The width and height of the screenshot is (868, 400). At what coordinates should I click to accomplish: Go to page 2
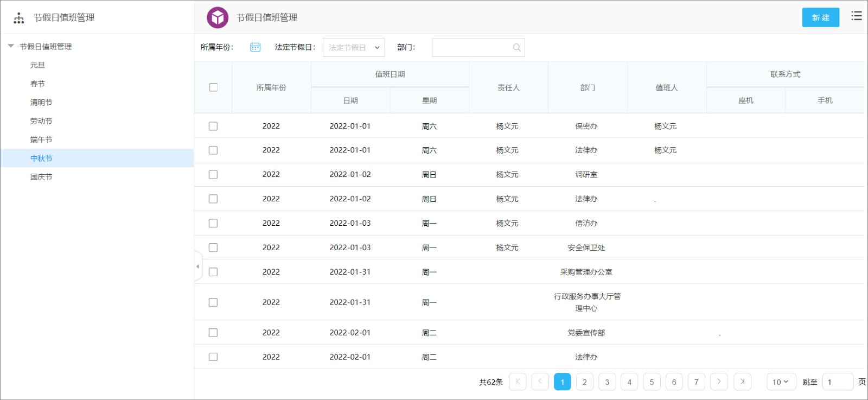[x=584, y=382]
